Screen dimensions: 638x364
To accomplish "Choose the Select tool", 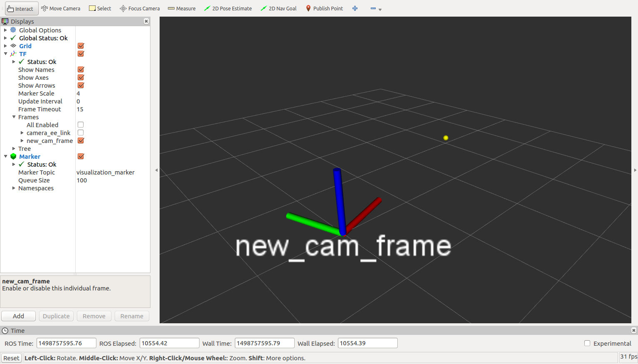I will pyautogui.click(x=100, y=9).
